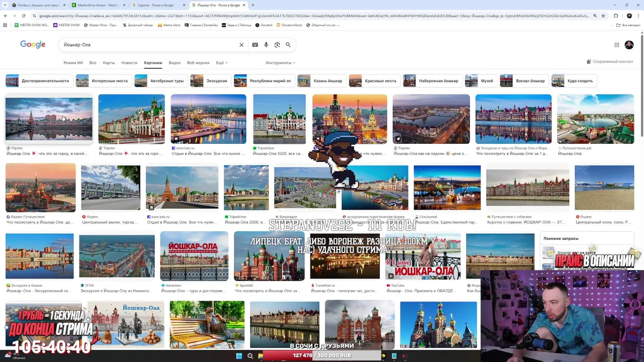
Task: Select the Видео tab
Action: point(175,63)
